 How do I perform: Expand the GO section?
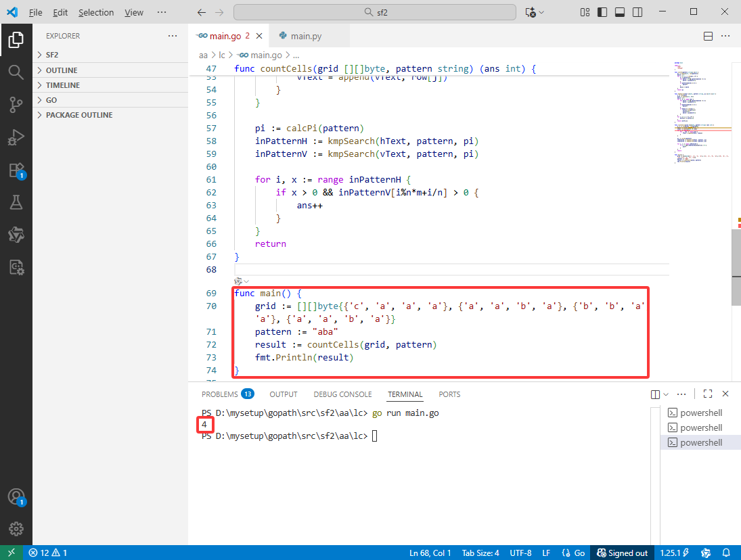point(110,100)
